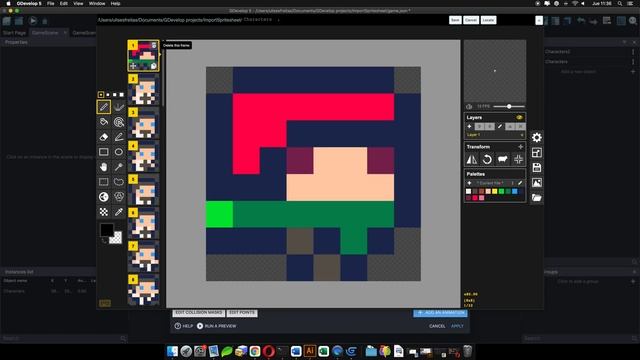Pick the yellow palette swatch
Viewport: 640px width, 360px height.
495,191
